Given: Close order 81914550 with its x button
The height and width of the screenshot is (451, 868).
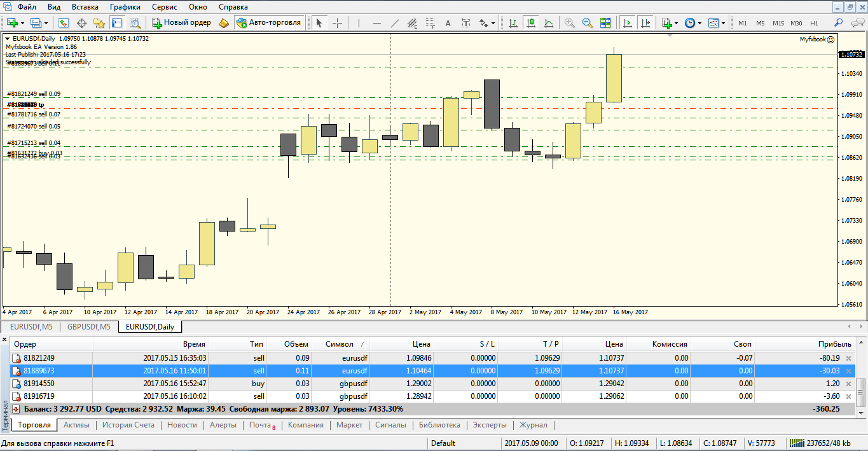Looking at the screenshot, I should pos(848,384).
